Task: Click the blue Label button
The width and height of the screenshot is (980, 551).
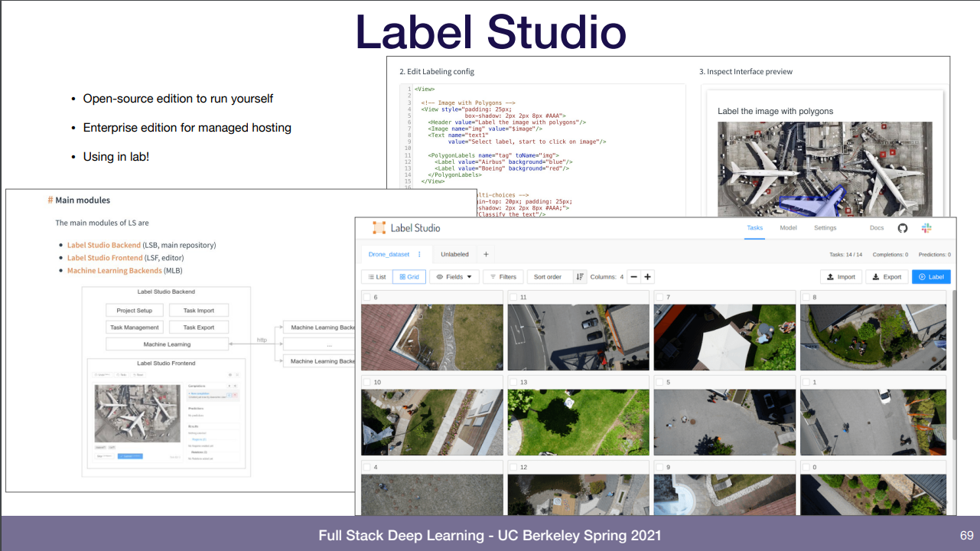Action: click(931, 277)
